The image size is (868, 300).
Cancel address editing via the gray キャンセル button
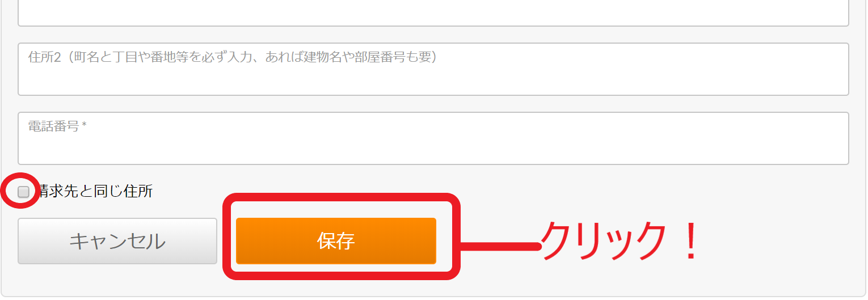117,241
